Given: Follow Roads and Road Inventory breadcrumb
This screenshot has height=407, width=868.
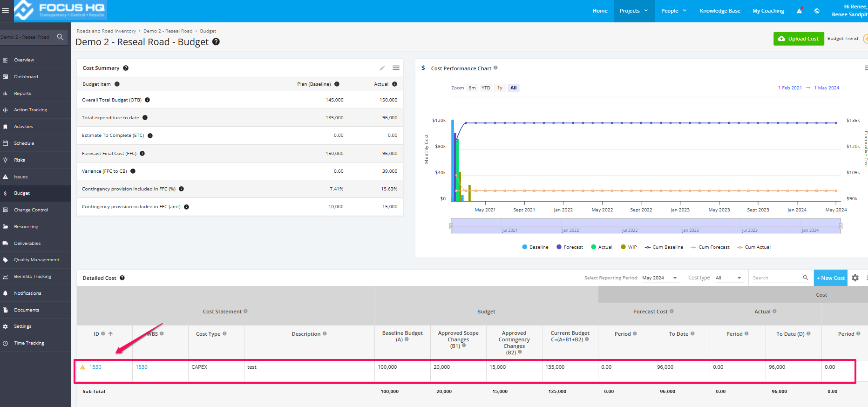Looking at the screenshot, I should 106,31.
